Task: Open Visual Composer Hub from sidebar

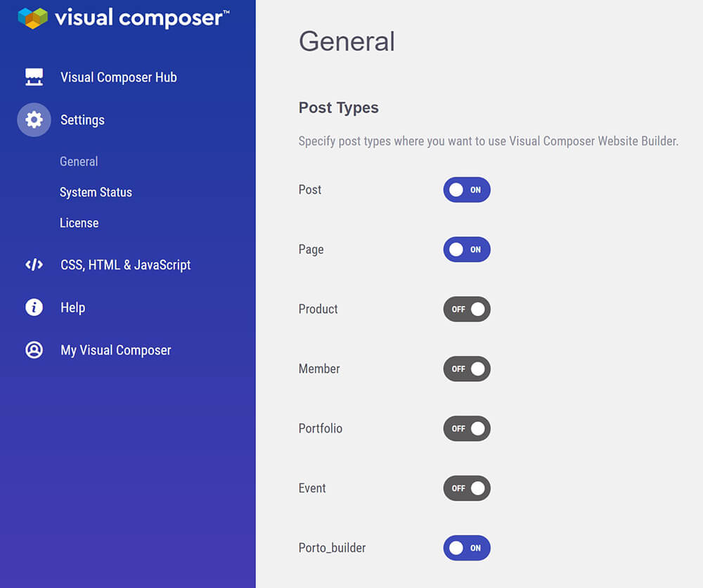Action: pyautogui.click(x=118, y=77)
